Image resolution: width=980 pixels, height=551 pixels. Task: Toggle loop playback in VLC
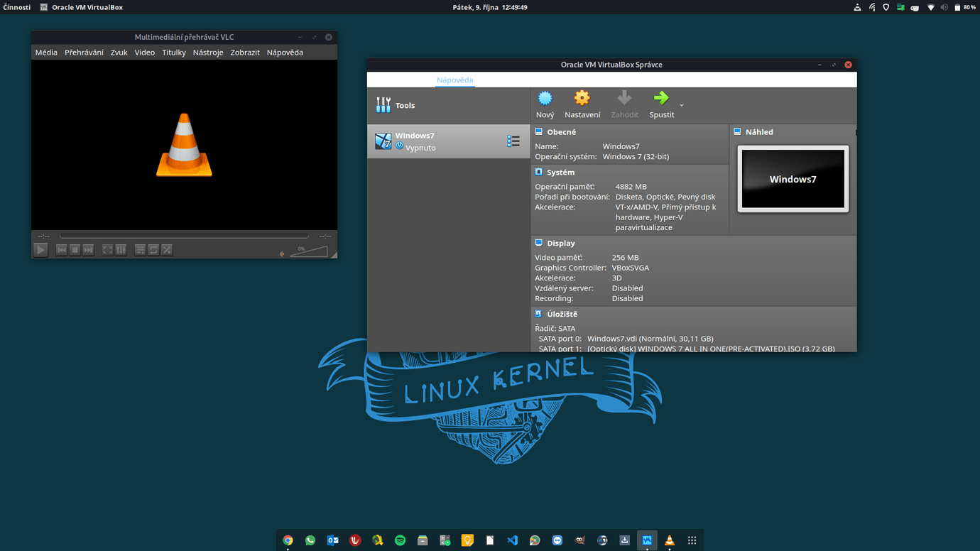click(x=153, y=249)
